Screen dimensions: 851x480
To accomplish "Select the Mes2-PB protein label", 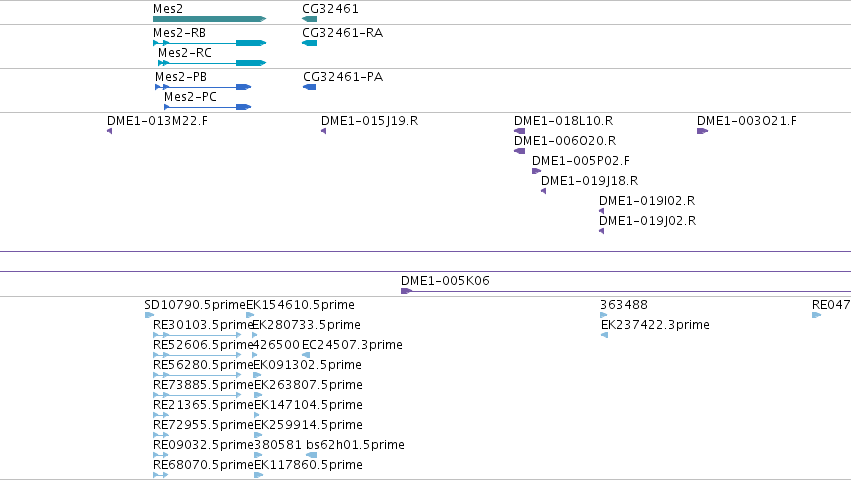I will (181, 77).
